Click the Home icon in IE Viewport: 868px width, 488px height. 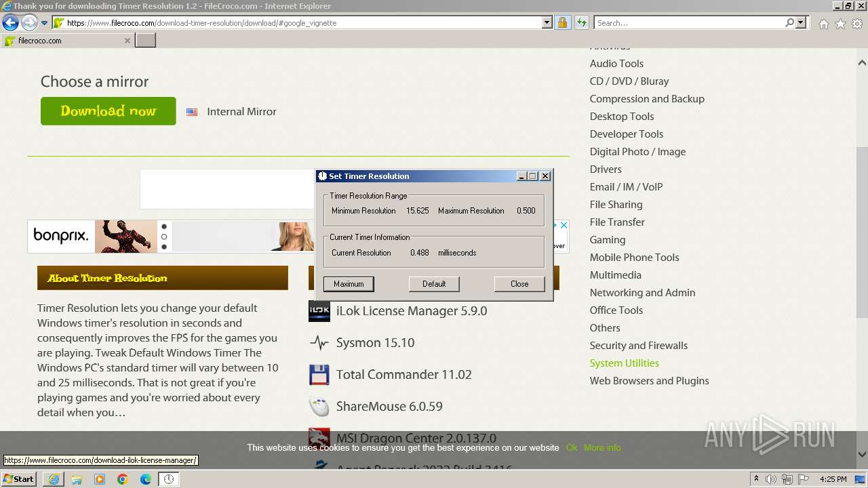coord(823,24)
